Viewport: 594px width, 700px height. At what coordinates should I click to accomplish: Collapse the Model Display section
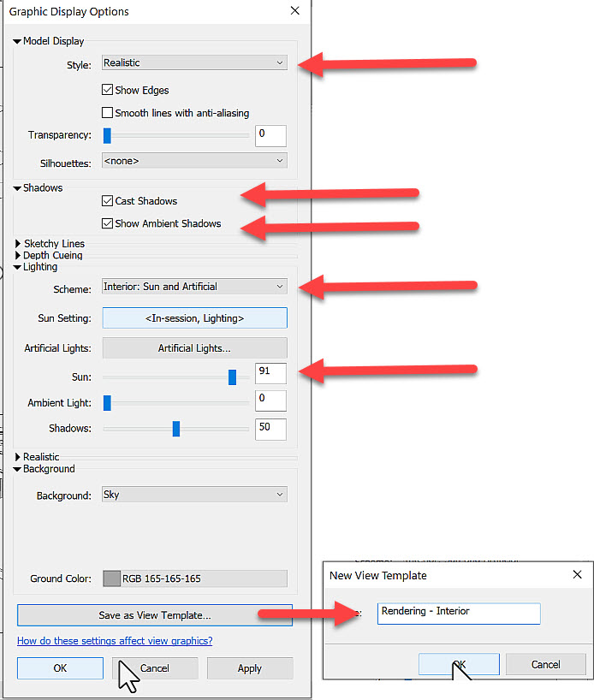coord(17,41)
